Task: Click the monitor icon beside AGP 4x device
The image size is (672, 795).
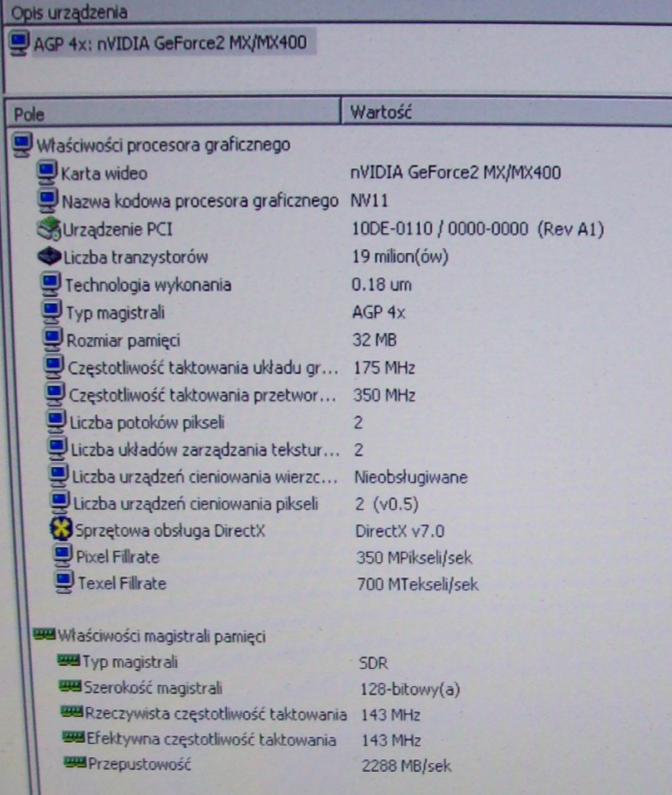Action: tap(19, 43)
